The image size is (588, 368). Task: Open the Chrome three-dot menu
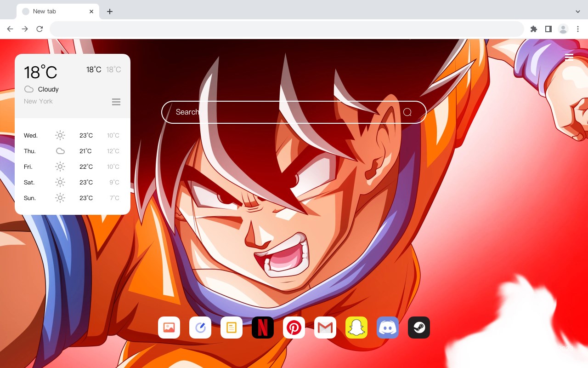[x=578, y=29]
